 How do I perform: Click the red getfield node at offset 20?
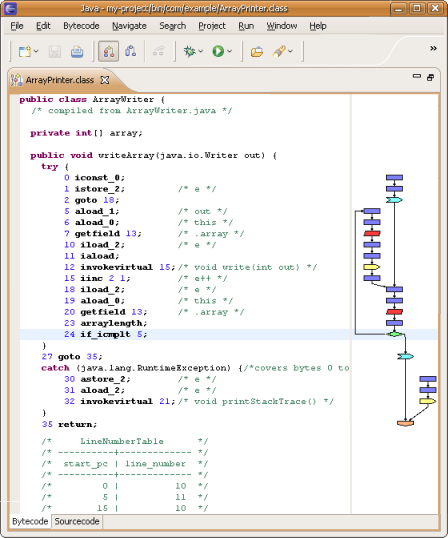click(394, 312)
